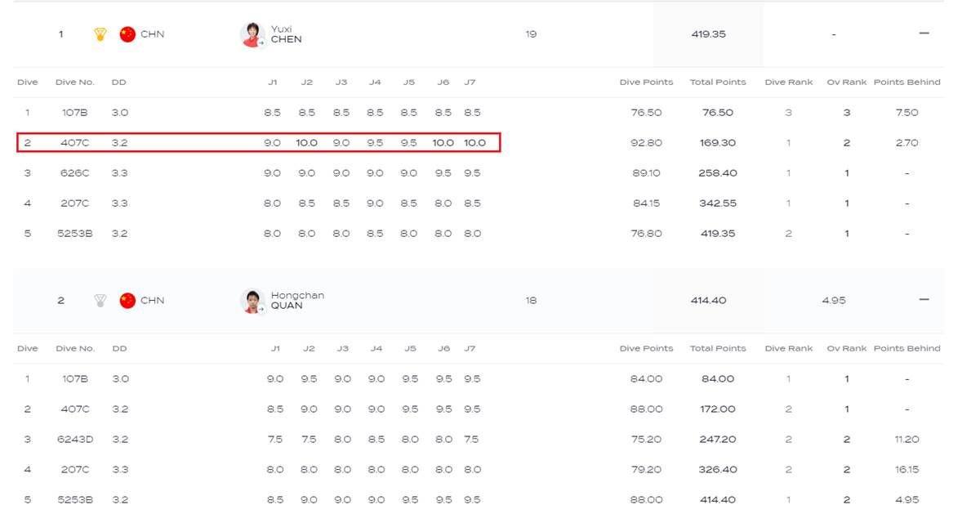980x523 pixels.
Task: Open Hongchan QUAN athlete profile link
Action: tap(297, 301)
